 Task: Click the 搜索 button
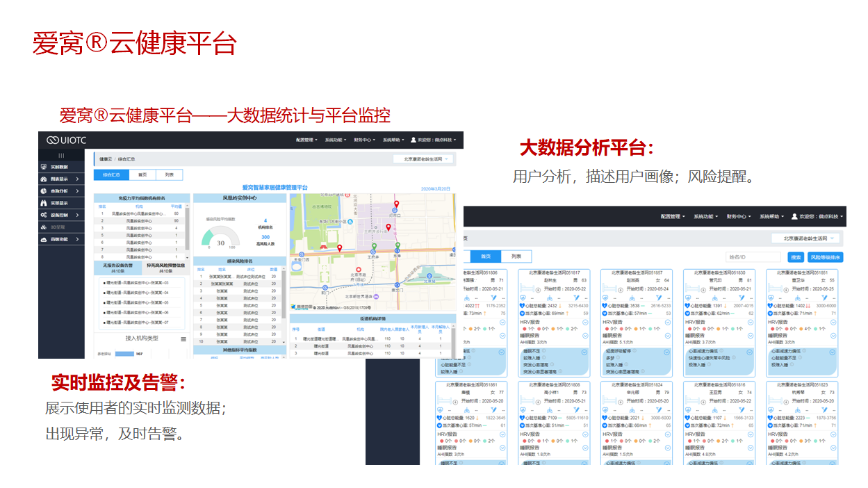[x=796, y=257]
